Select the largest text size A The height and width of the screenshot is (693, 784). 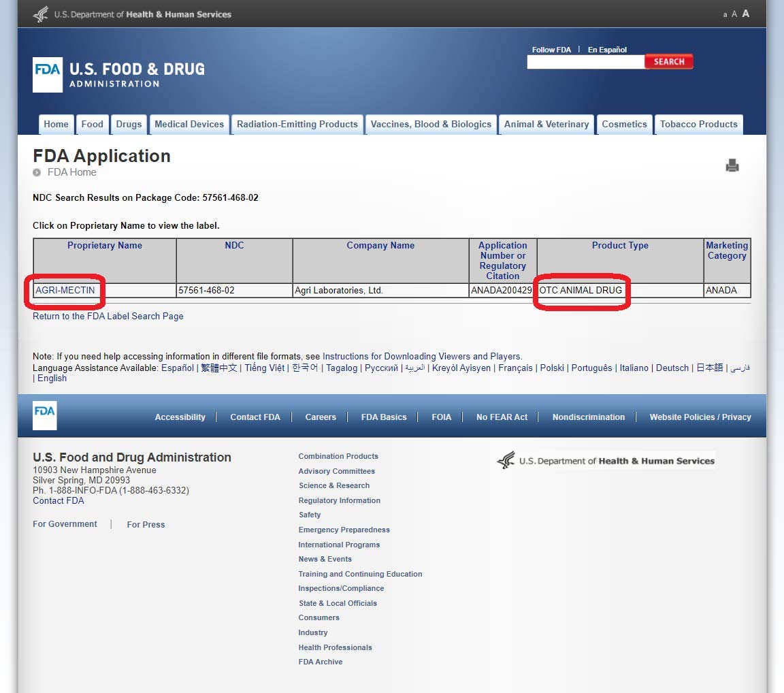click(746, 14)
